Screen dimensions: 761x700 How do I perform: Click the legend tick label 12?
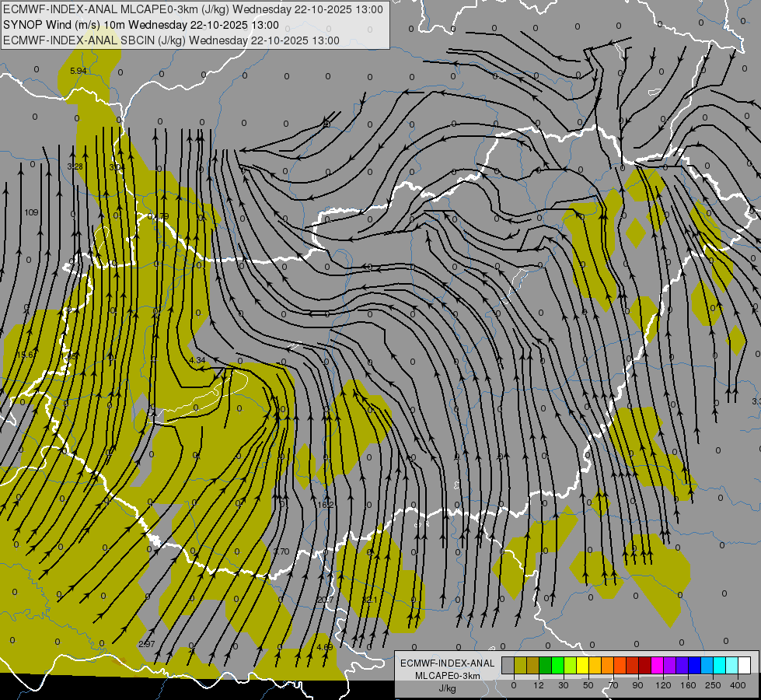click(x=539, y=685)
